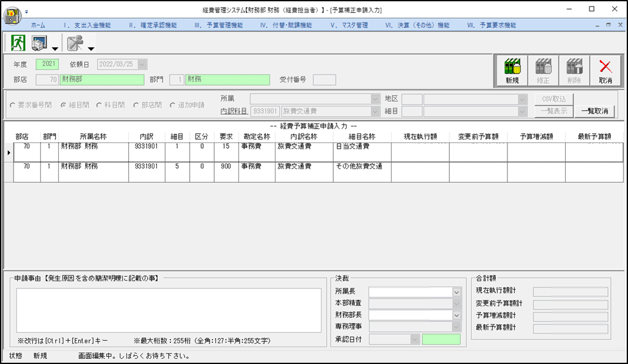Click the 一覧表示 button

[554, 112]
